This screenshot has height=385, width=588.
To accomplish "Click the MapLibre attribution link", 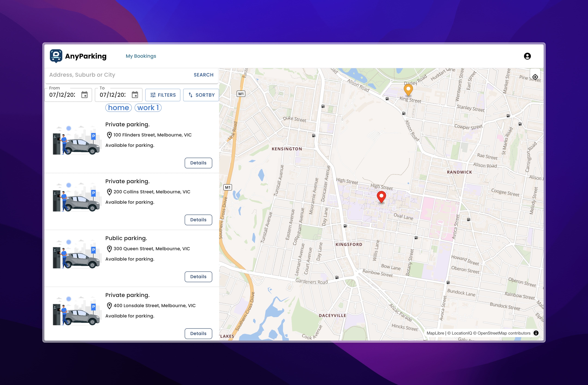I will [x=435, y=333].
